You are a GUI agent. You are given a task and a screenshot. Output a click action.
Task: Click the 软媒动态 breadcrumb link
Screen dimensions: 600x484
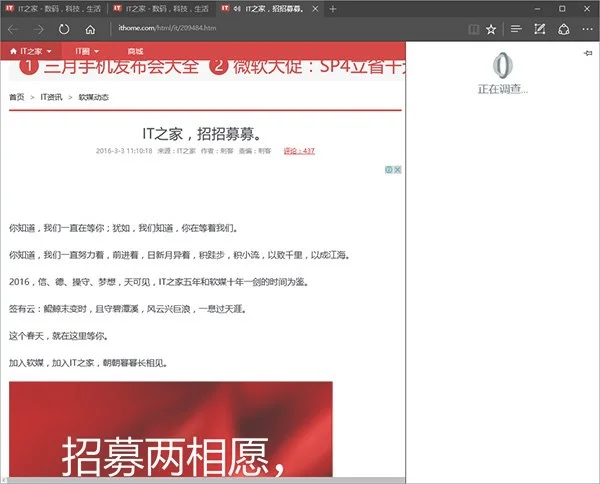click(x=93, y=97)
